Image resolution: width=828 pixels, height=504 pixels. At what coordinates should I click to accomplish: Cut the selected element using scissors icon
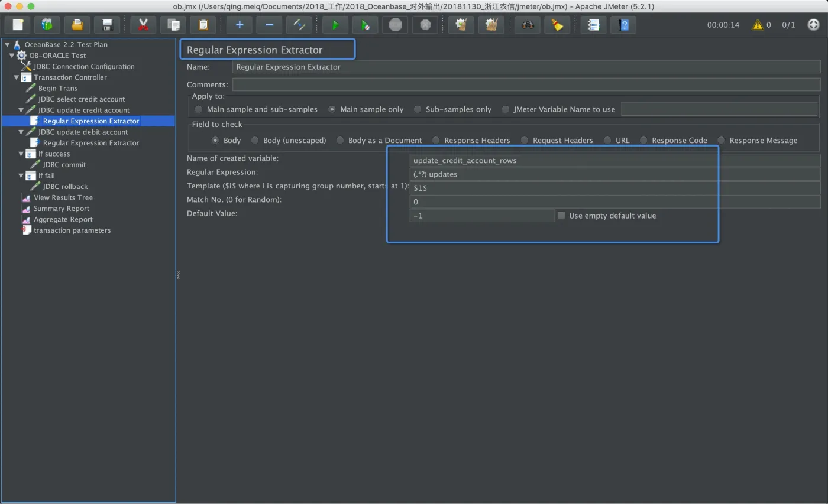[143, 25]
